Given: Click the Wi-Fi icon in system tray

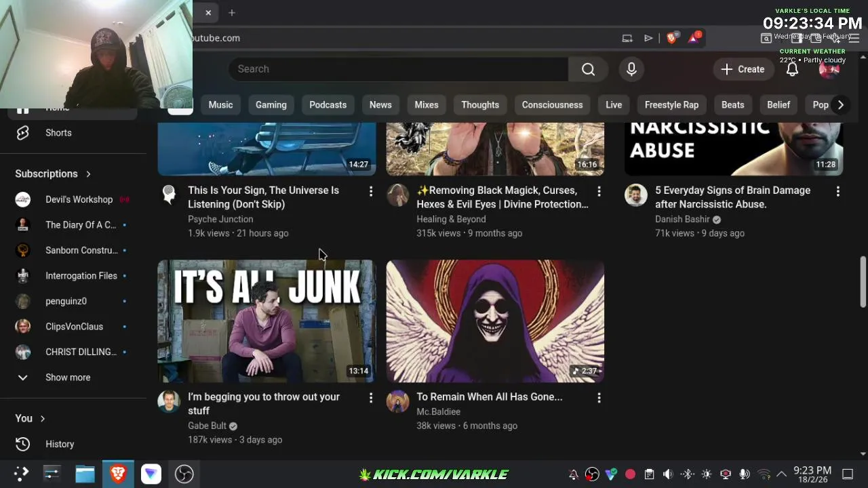Looking at the screenshot, I should coord(764,474).
